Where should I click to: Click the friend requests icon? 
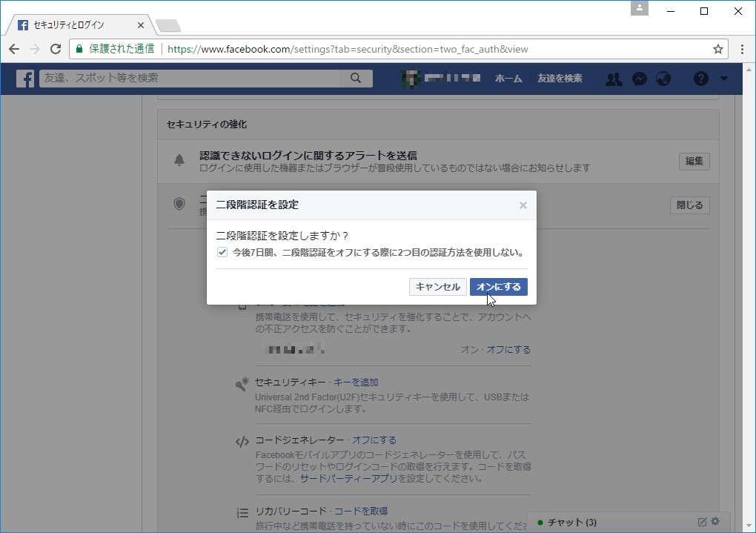[614, 79]
